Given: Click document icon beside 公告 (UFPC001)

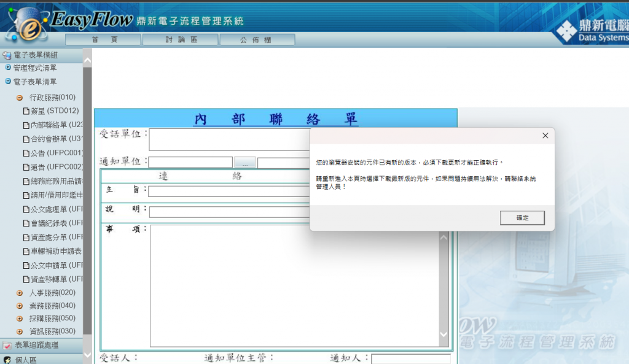Looking at the screenshot, I should pyautogui.click(x=26, y=153).
